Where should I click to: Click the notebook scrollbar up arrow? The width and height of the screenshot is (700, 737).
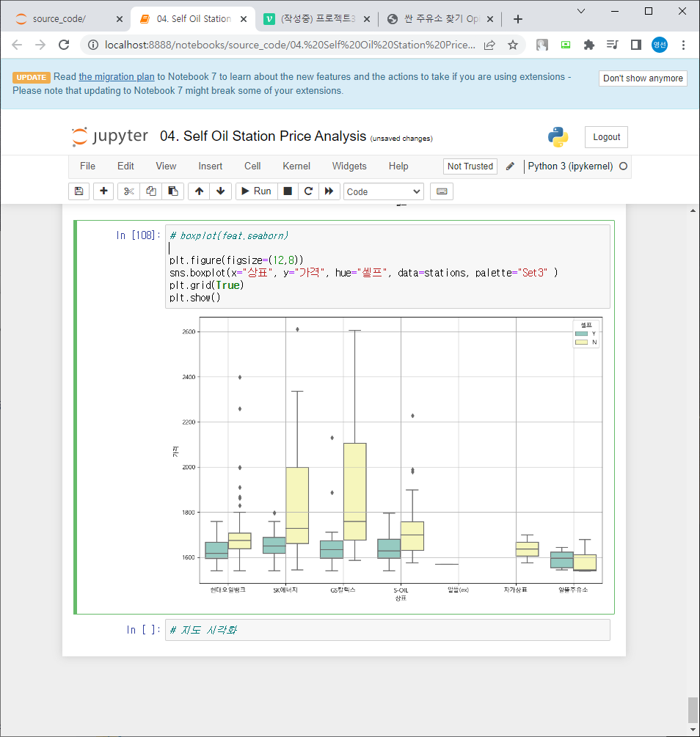(693, 211)
